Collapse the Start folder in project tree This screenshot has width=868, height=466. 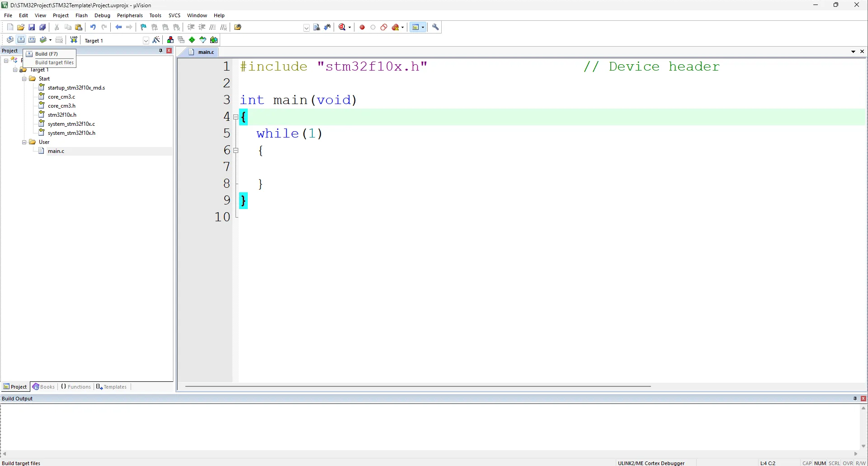pyautogui.click(x=24, y=79)
